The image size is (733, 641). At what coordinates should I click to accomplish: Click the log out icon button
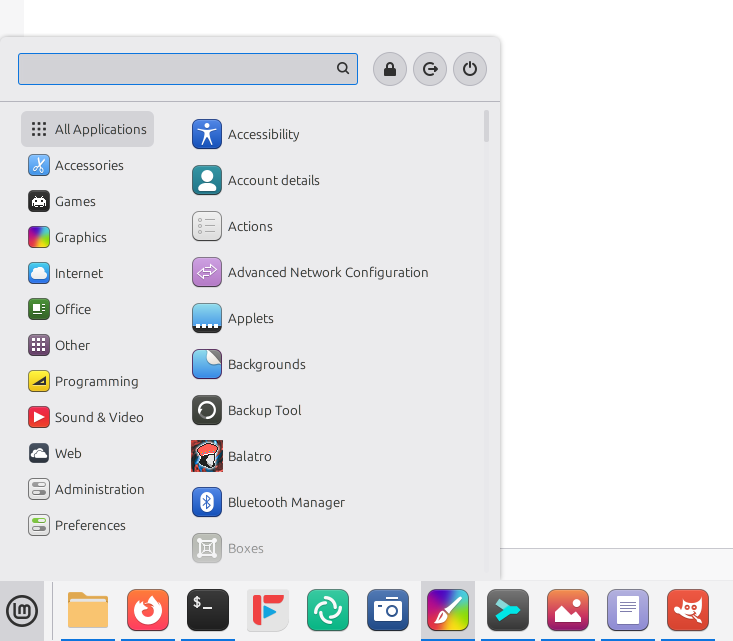(x=430, y=69)
